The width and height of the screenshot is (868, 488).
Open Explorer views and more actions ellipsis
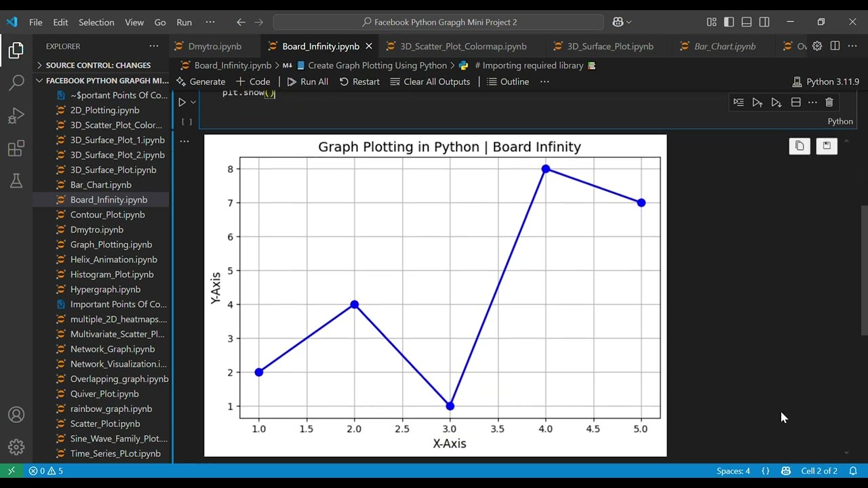[154, 46]
